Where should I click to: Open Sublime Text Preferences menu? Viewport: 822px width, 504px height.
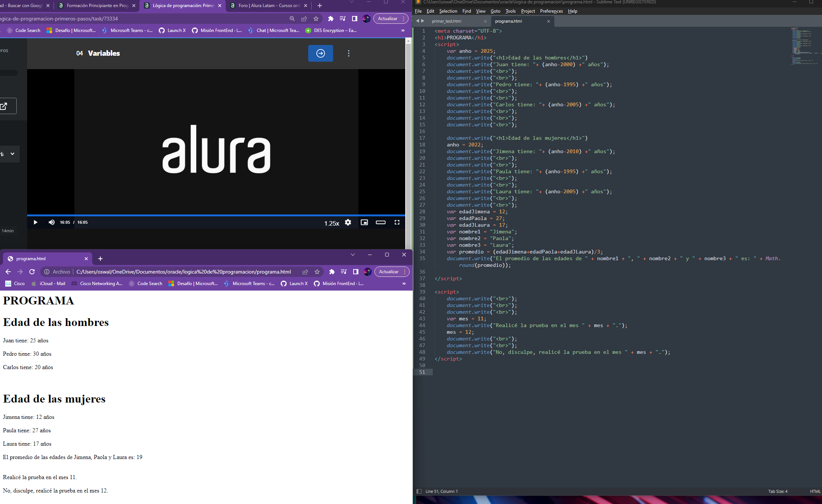tap(551, 11)
